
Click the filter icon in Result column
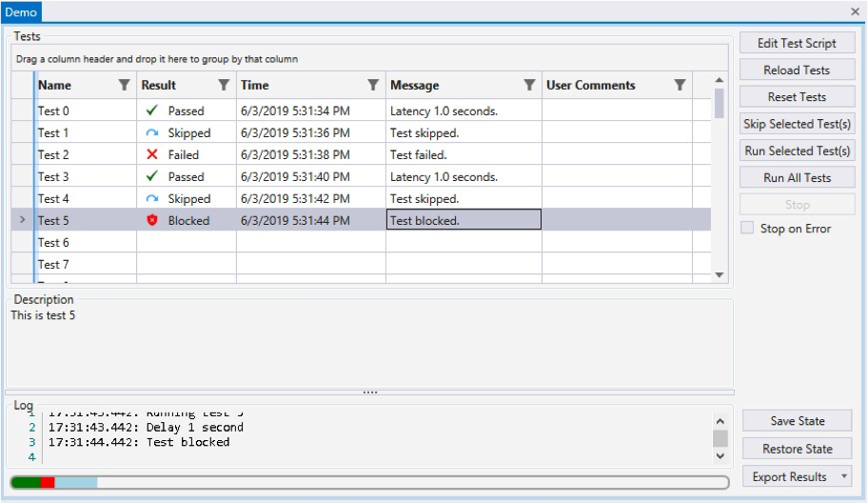point(224,86)
